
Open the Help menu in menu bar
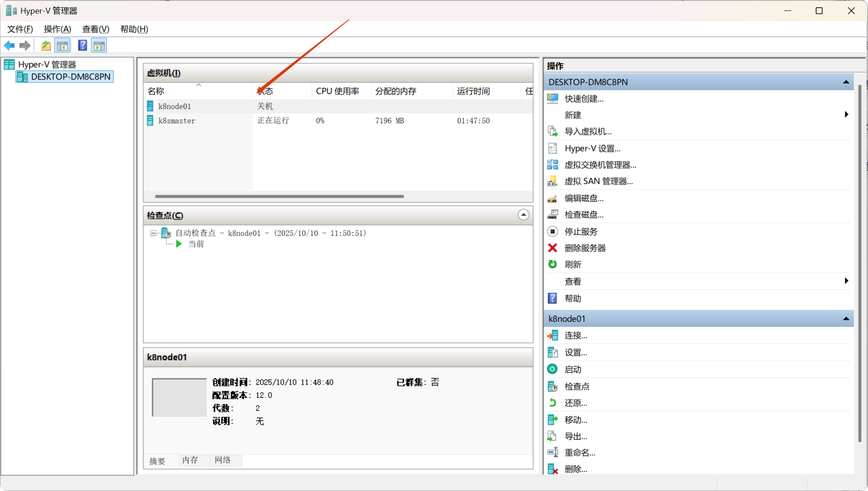(x=134, y=29)
